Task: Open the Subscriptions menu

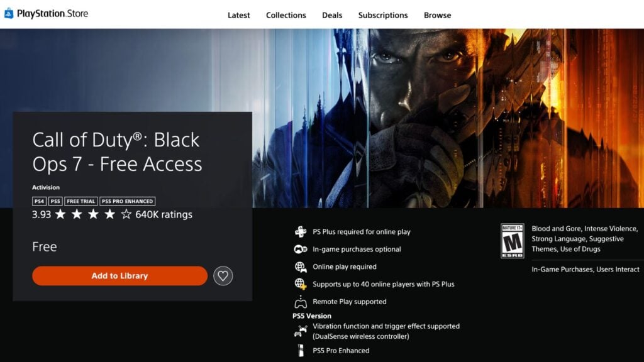Action: pos(382,15)
